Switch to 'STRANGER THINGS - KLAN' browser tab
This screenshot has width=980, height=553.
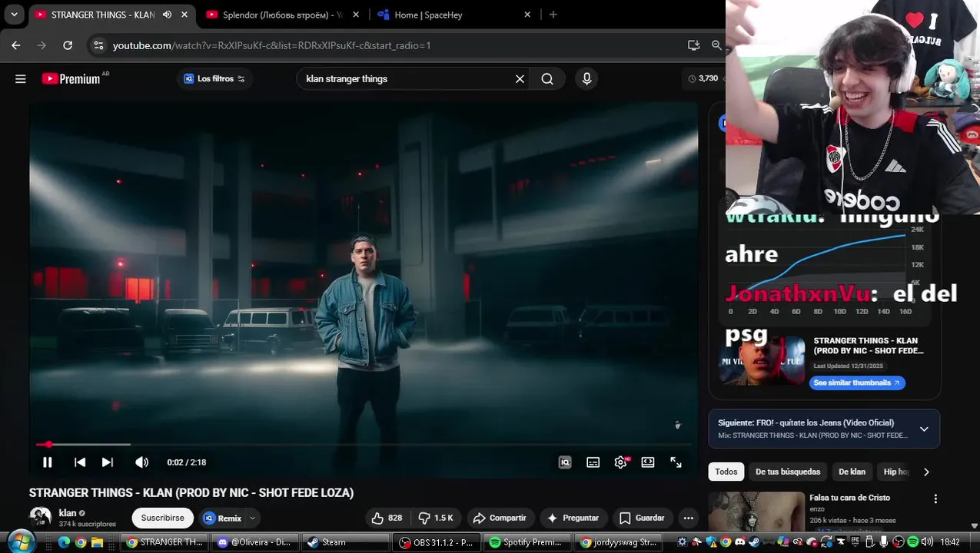pos(102,15)
